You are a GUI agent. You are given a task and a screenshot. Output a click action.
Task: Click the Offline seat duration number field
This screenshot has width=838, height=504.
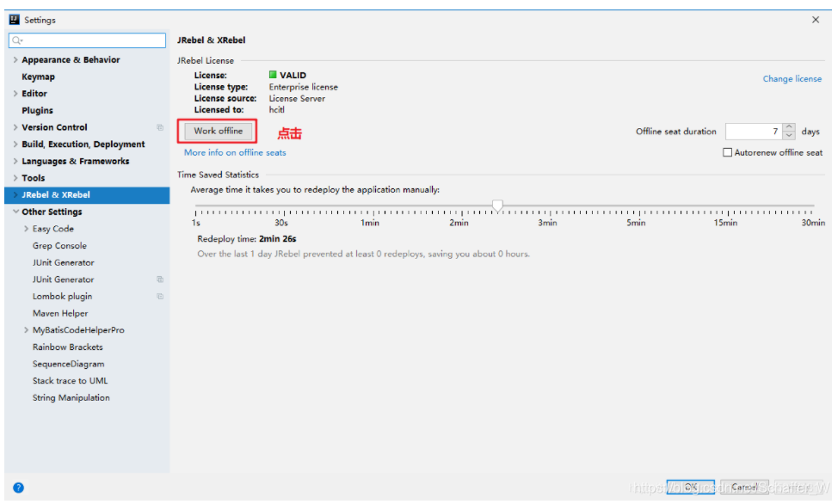(x=754, y=131)
